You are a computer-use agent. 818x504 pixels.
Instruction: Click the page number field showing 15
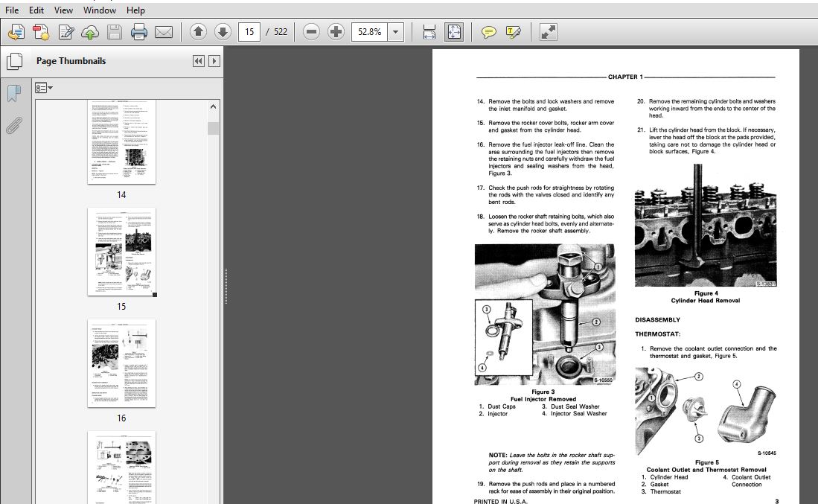pos(249,32)
